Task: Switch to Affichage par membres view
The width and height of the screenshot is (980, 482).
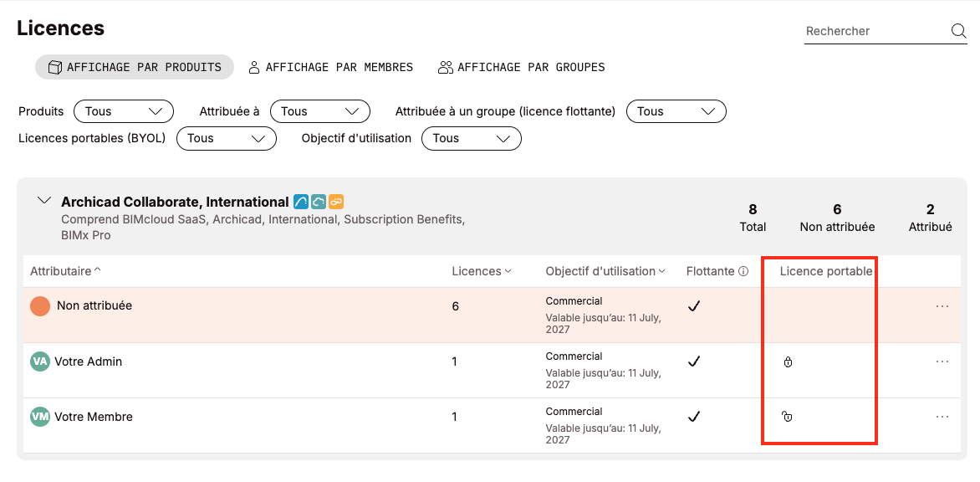Action: [x=330, y=67]
